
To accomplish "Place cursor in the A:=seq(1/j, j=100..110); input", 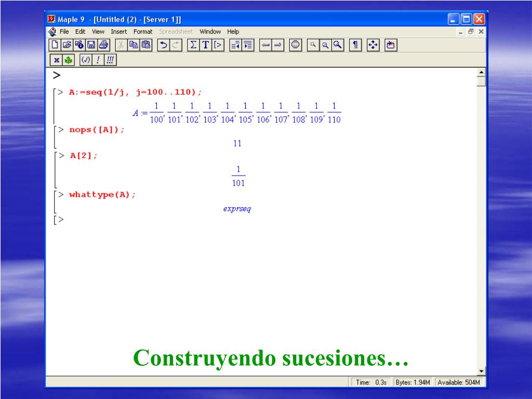I will click(135, 92).
